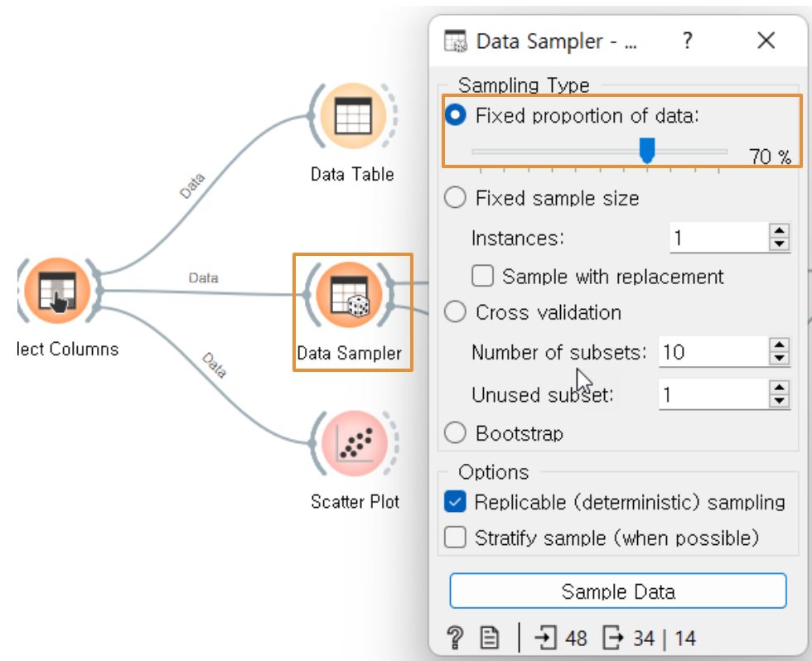This screenshot has width=812, height=661.
Task: Click the input count 48
Action: coord(576,639)
